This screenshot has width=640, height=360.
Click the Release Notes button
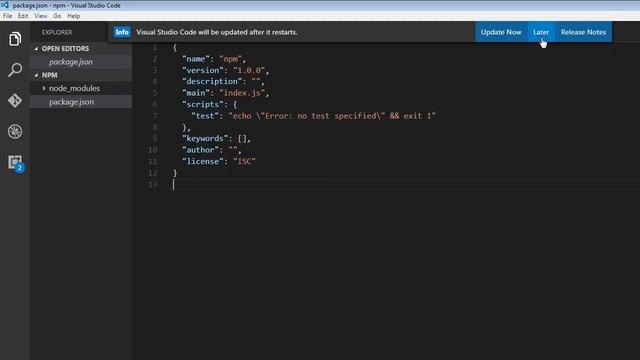[x=583, y=32]
